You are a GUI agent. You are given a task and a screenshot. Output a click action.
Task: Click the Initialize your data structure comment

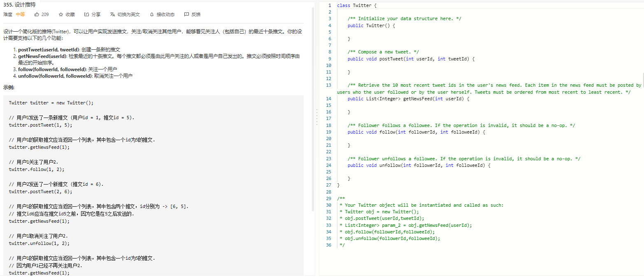[x=405, y=18]
